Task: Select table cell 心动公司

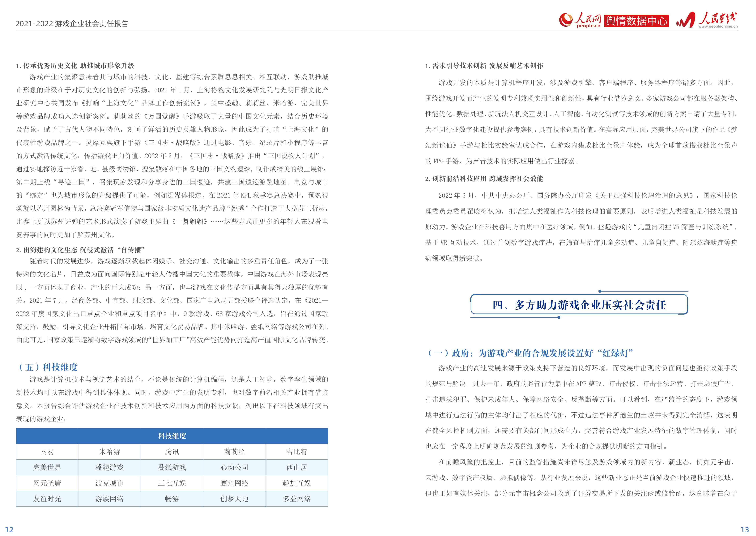Action: (x=235, y=467)
